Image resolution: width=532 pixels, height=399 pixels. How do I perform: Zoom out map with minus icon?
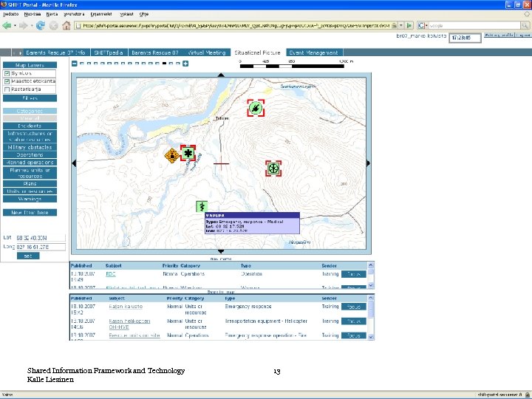tap(75, 64)
